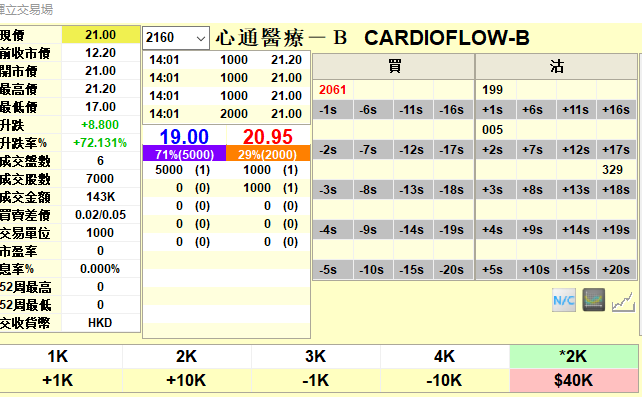The width and height of the screenshot is (642, 397).
Task: Click the pink $40K button
Action: pos(574,380)
